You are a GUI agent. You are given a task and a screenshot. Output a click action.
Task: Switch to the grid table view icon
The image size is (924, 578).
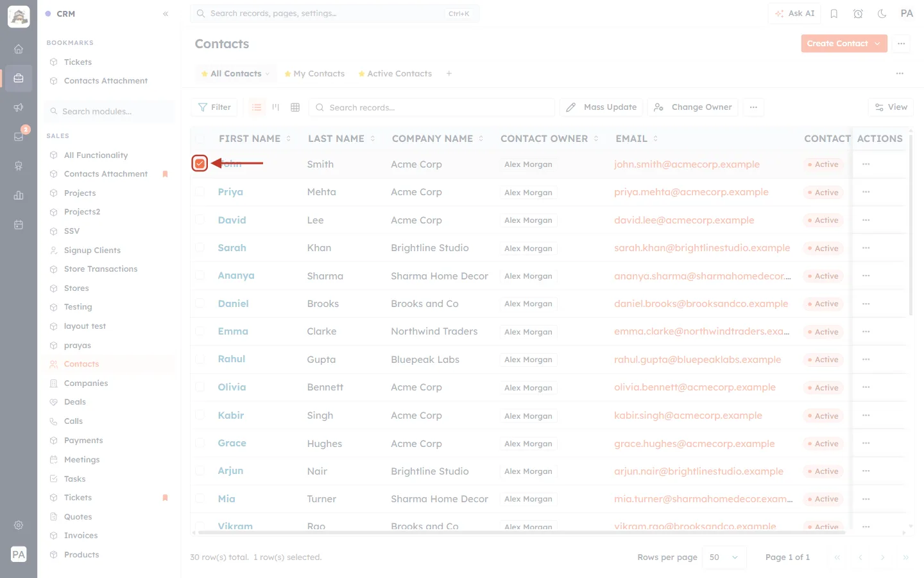coord(295,107)
